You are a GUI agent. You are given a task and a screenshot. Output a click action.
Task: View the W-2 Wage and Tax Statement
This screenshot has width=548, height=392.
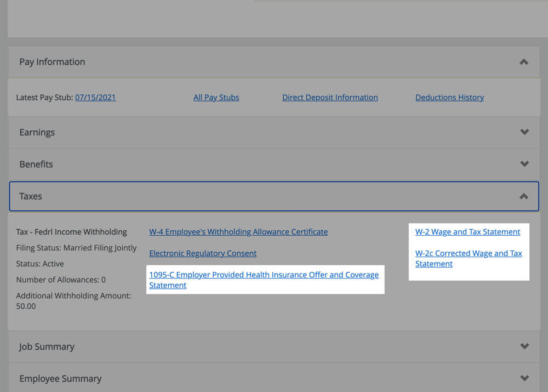click(x=468, y=231)
